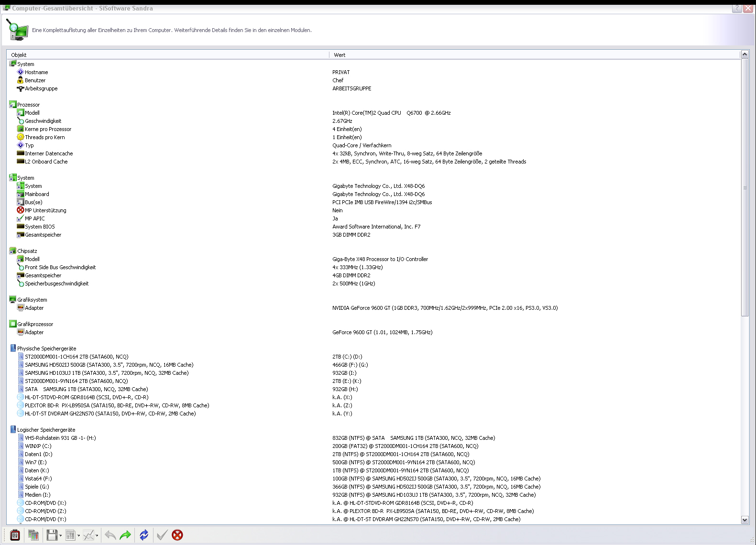
Task: Open the Save icon dropdown arrow
Action: coord(60,535)
